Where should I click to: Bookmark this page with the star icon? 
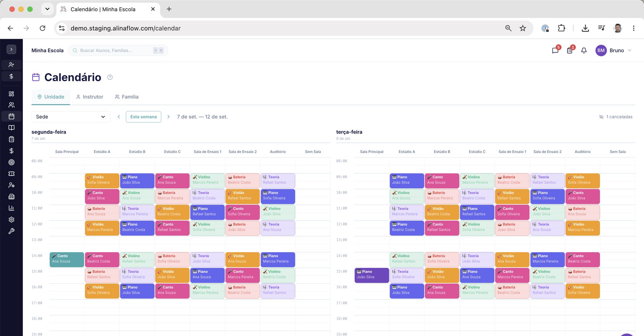tap(523, 28)
